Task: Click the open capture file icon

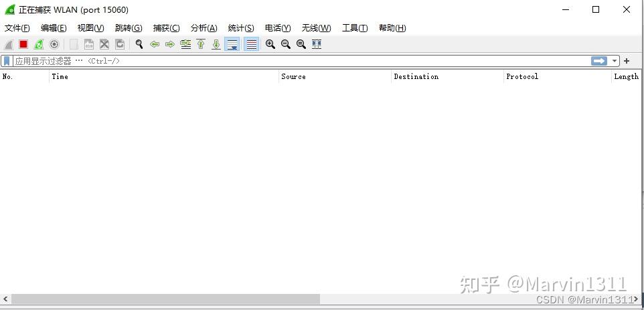Action: [x=74, y=44]
